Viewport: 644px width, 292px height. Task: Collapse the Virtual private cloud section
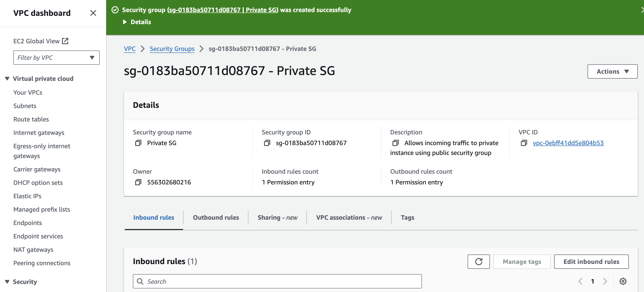click(7, 79)
